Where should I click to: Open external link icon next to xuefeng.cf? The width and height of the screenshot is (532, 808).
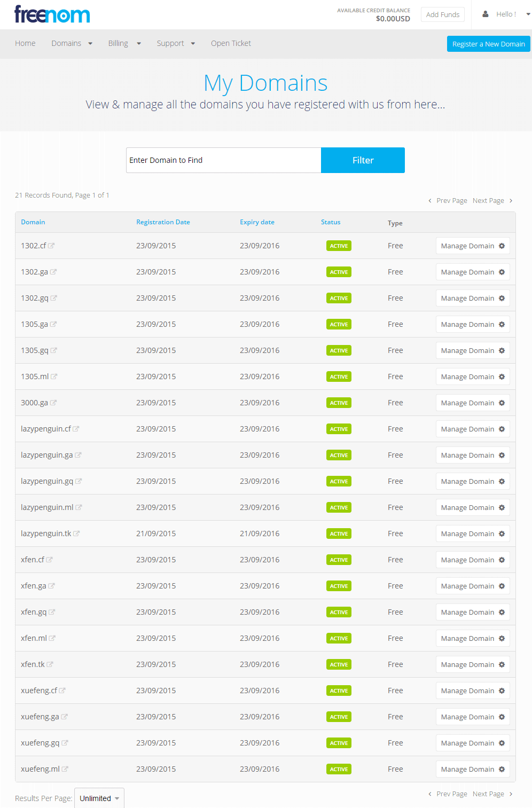pos(62,691)
